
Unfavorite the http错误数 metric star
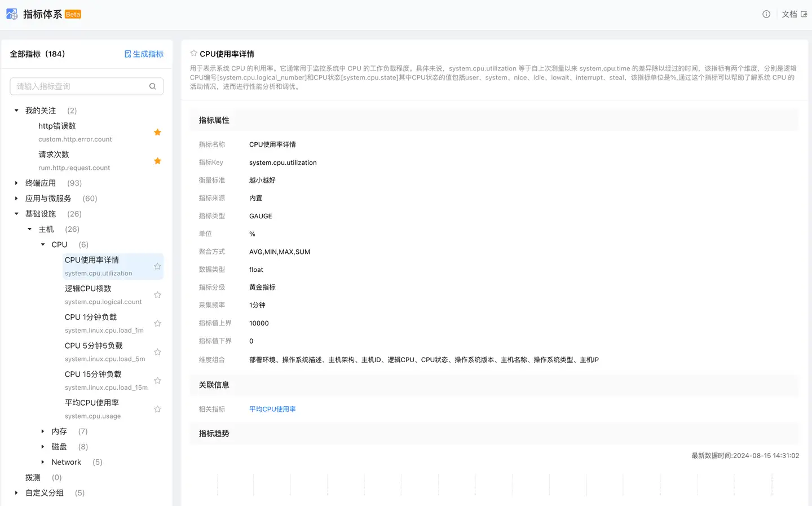click(157, 132)
